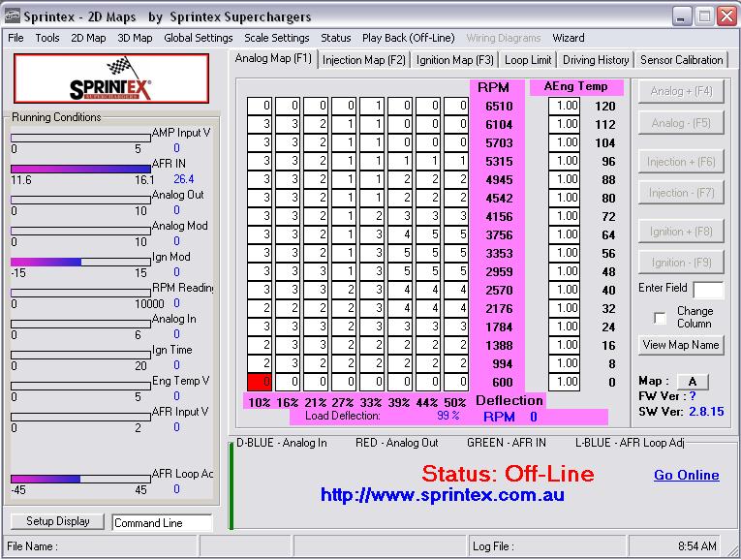Switch to the Ignition Map (F3) tab

(x=454, y=60)
